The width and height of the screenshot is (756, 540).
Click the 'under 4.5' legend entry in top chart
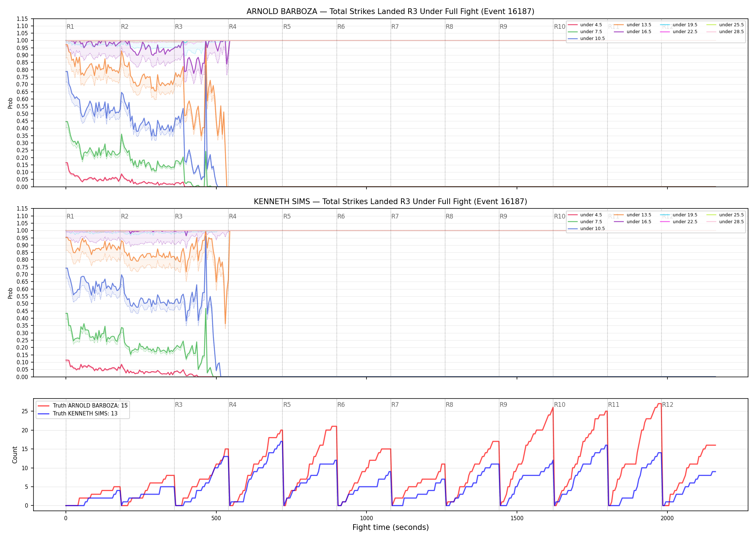point(585,25)
